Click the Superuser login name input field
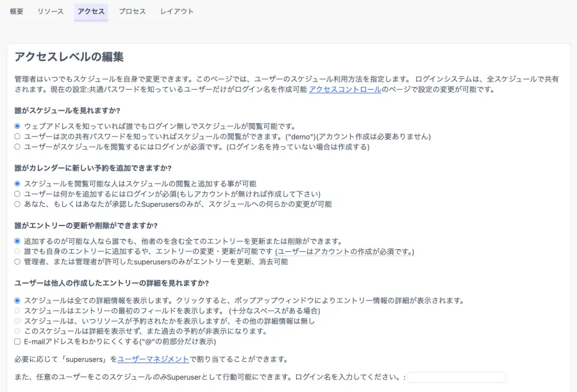The width and height of the screenshot is (577, 392). [456, 378]
